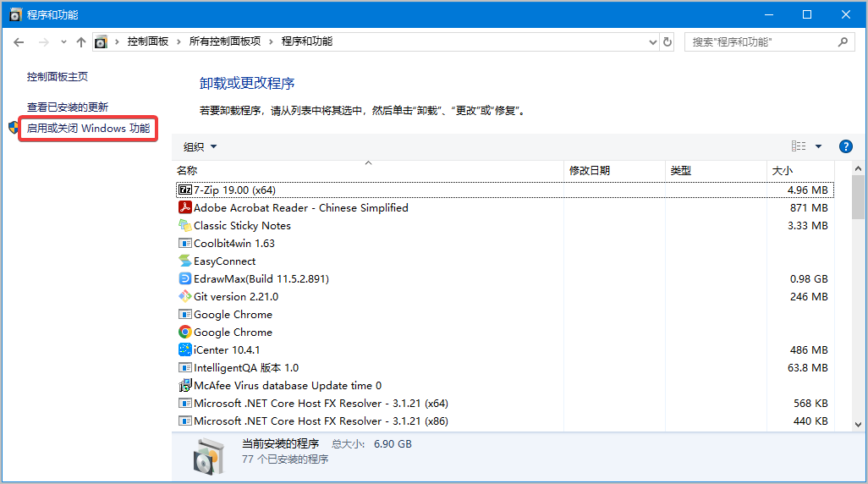The width and height of the screenshot is (868, 484).
Task: Click the Git version 2.21.0 icon
Action: (185, 297)
